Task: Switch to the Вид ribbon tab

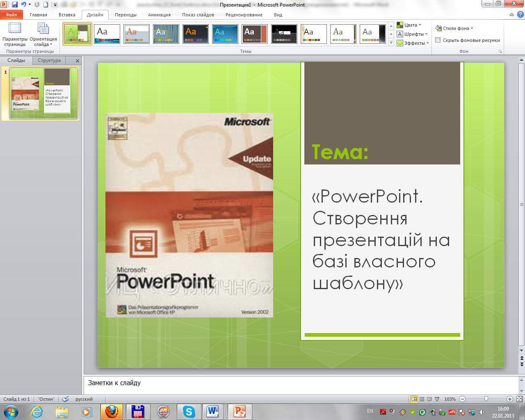Action: coord(278,15)
